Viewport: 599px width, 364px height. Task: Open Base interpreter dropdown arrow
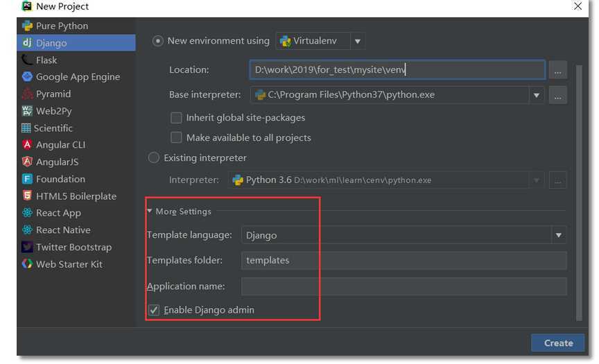(537, 95)
